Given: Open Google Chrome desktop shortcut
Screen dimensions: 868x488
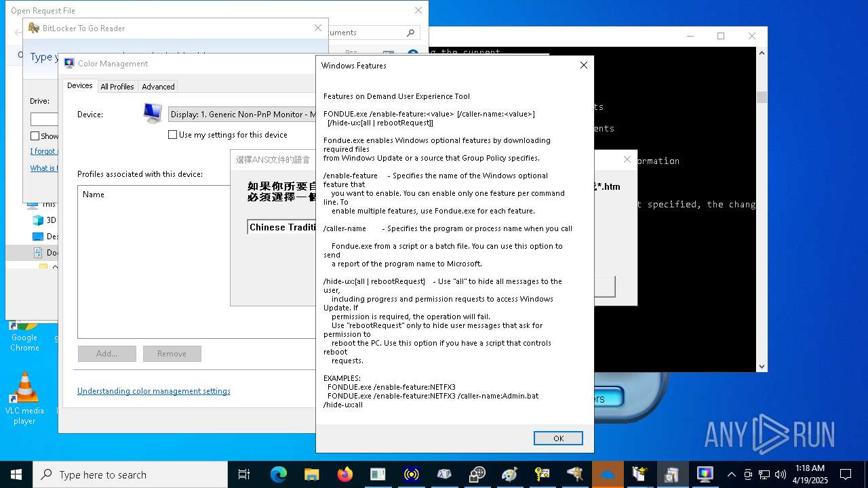Looking at the screenshot, I should 24,335.
